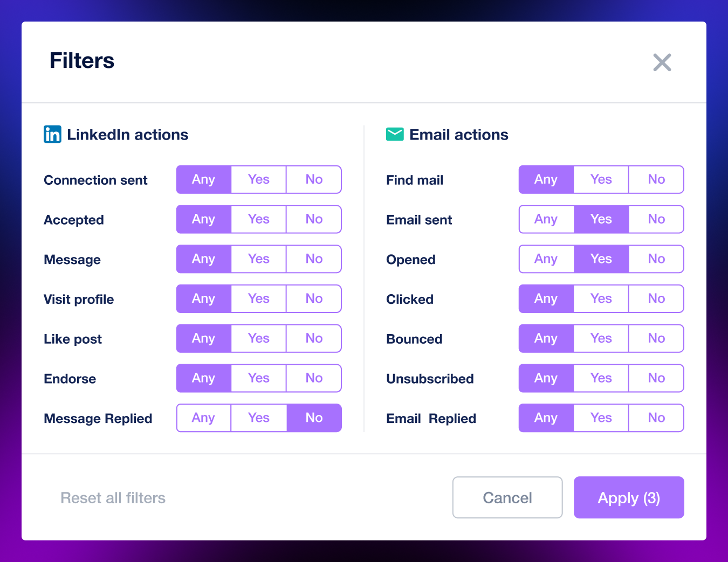
Task: Click the Cancel button
Action: point(507,497)
